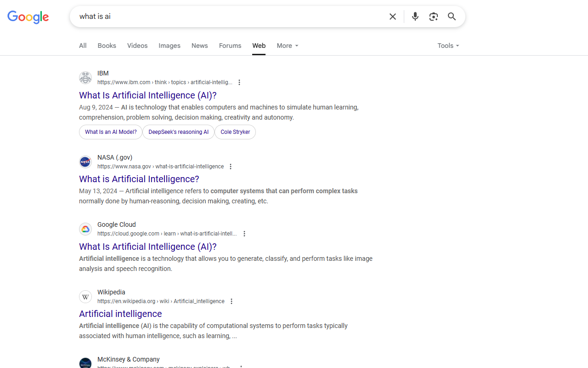The width and height of the screenshot is (588, 368).
Task: Click the NASA logo icon
Action: [85, 161]
